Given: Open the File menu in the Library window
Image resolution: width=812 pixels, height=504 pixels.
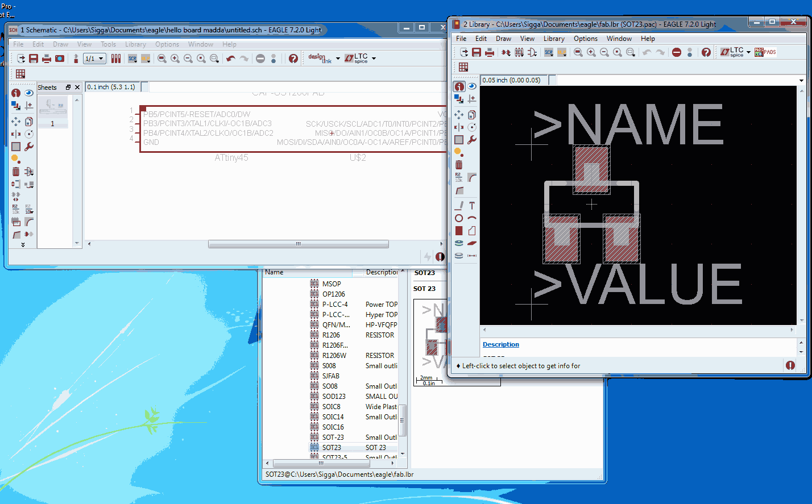Looking at the screenshot, I should coord(461,39).
